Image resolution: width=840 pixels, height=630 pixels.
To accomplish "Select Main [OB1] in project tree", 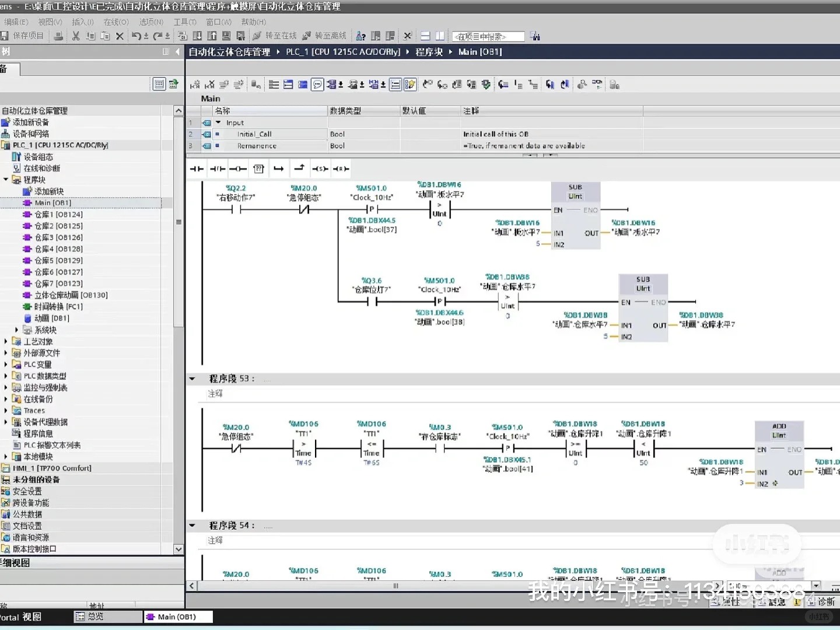I will (x=52, y=203).
